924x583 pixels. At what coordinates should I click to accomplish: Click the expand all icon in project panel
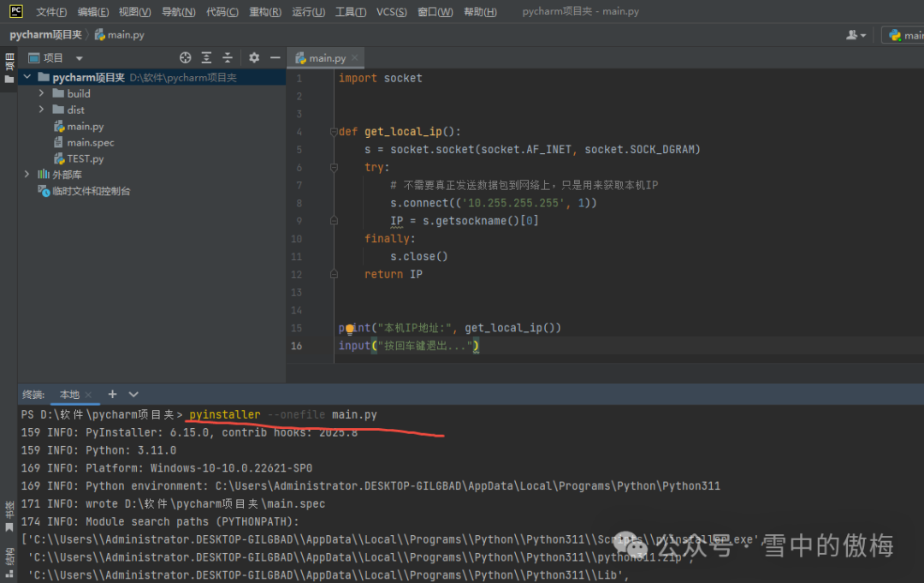click(x=206, y=57)
